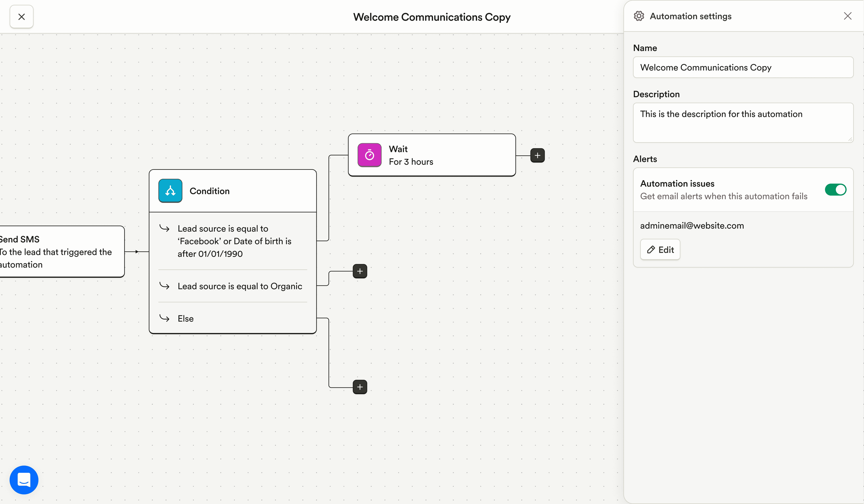Edit the alert email address
The height and width of the screenshot is (504, 864).
tap(660, 250)
